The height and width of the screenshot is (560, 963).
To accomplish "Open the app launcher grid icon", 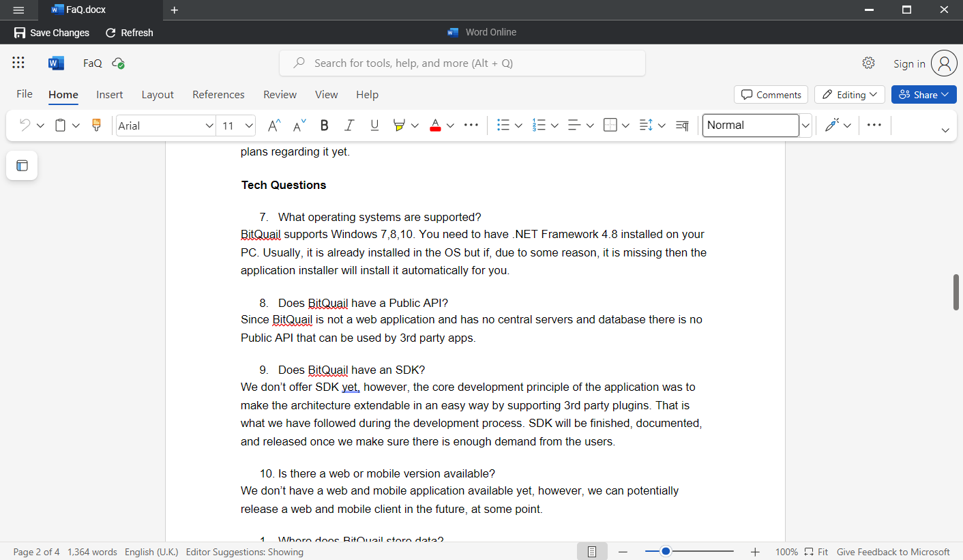I will pos(18,63).
